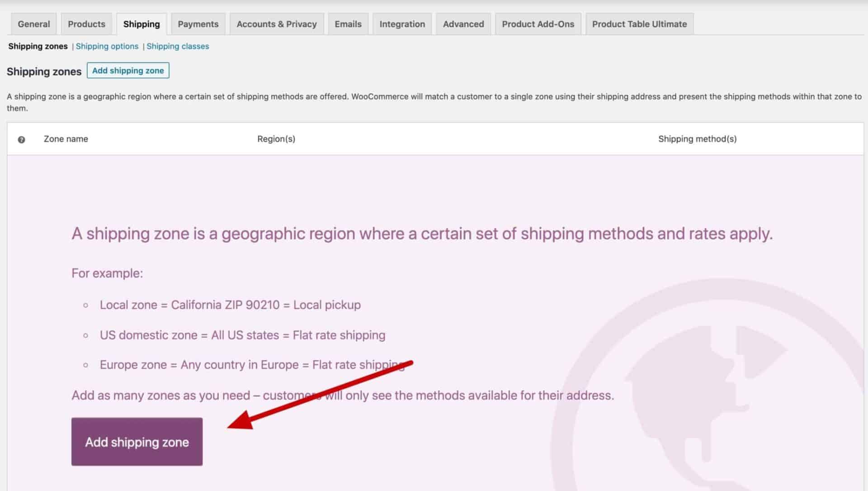Screen dimensions: 868x491
Task: Select the Product Add-Ons tab
Action: click(x=538, y=24)
